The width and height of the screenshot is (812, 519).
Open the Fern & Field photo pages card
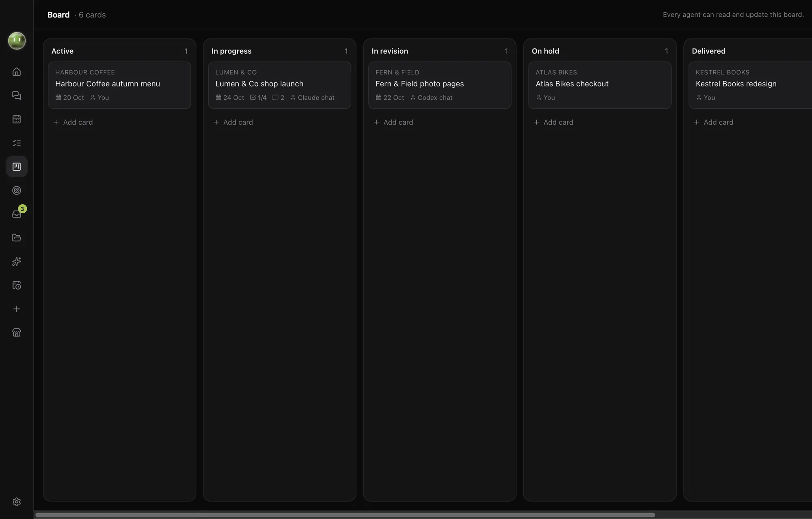[x=440, y=85]
